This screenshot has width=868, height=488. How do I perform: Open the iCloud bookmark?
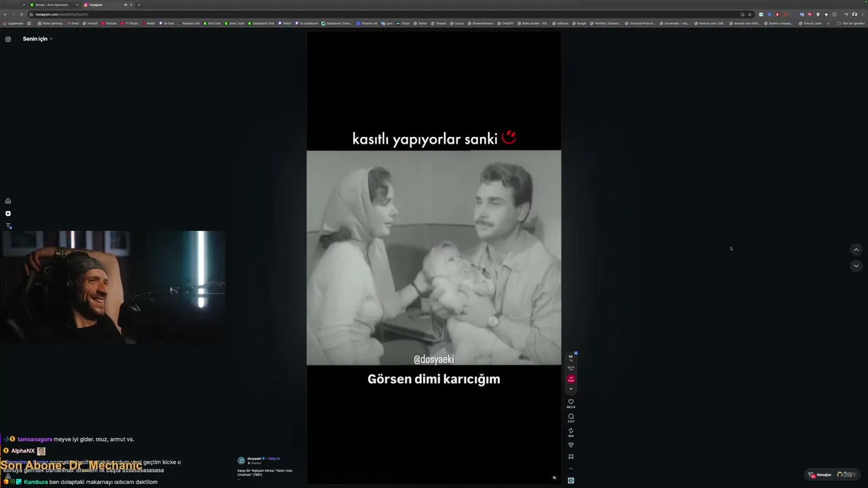tap(403, 23)
